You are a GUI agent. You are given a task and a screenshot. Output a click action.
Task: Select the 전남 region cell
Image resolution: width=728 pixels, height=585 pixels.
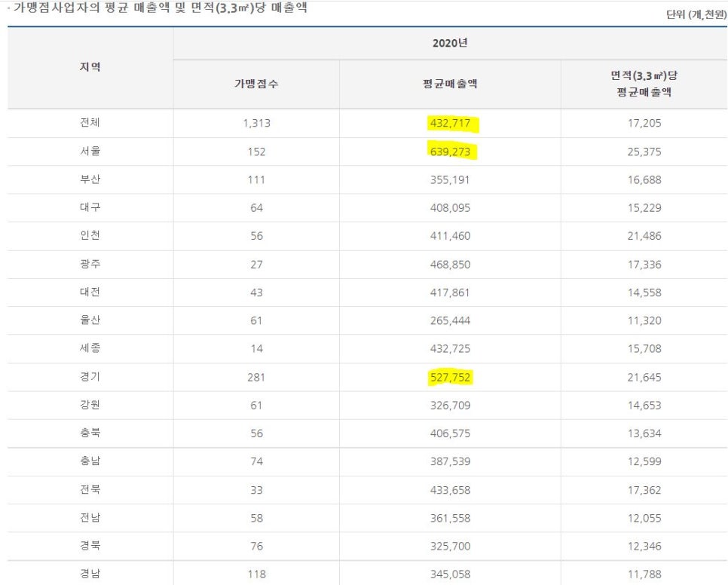[90, 518]
